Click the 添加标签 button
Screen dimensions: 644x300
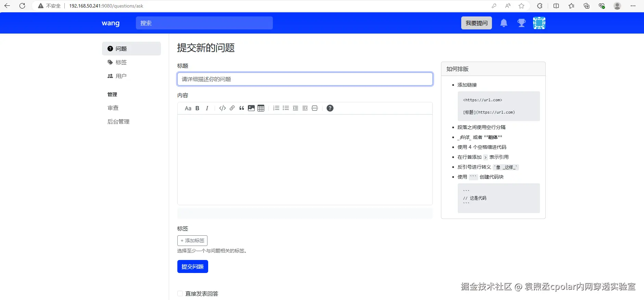click(x=192, y=240)
